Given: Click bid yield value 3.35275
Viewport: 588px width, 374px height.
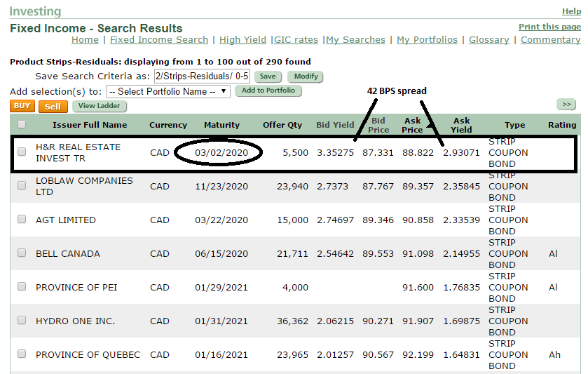Looking at the screenshot, I should tap(335, 153).
